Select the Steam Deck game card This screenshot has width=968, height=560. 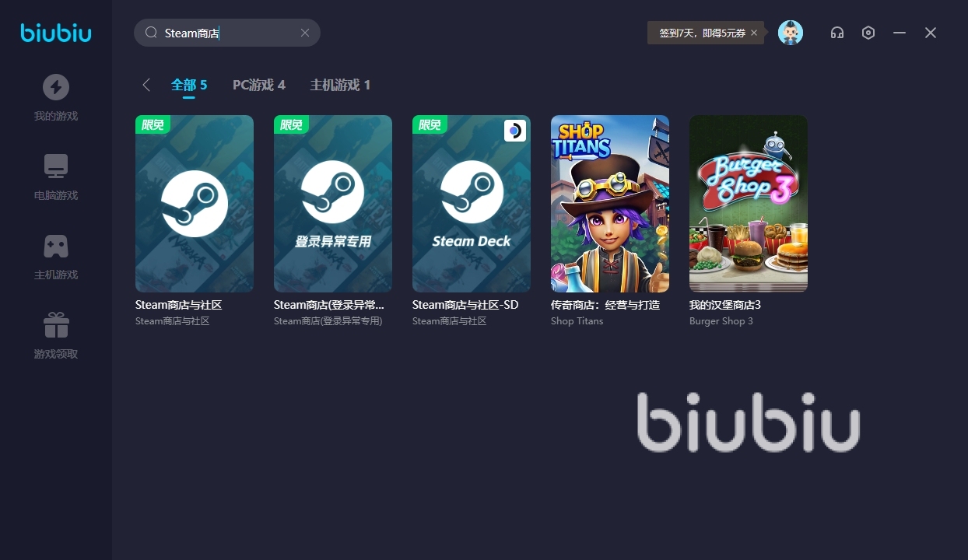[x=472, y=204]
